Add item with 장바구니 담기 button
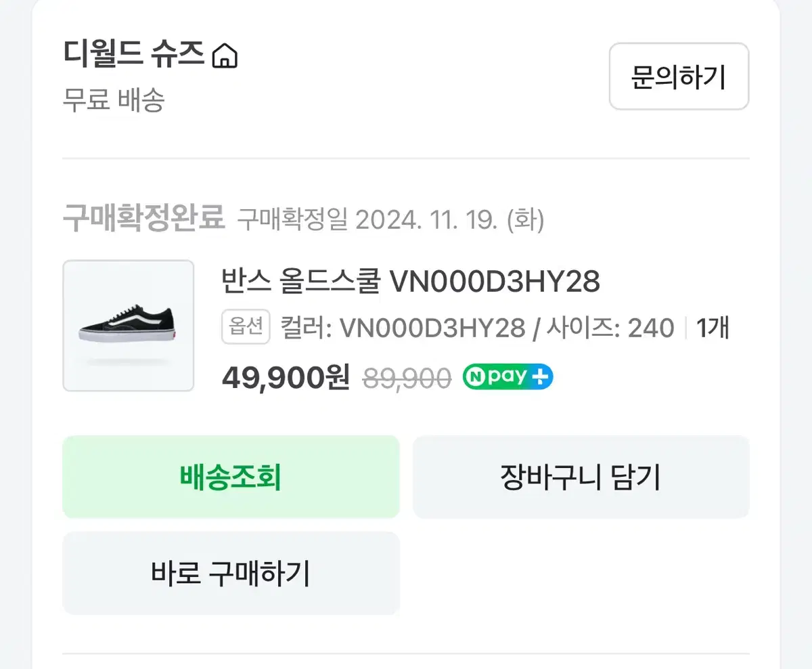This screenshot has width=812, height=669. (x=581, y=477)
